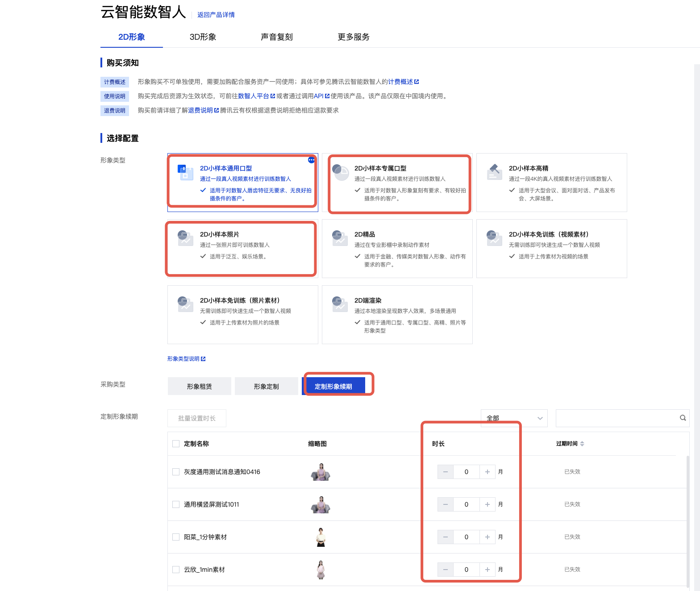This screenshot has width=700, height=591.
Task: Decrease duration for 通用横竖屏测试1011
Action: 446,504
